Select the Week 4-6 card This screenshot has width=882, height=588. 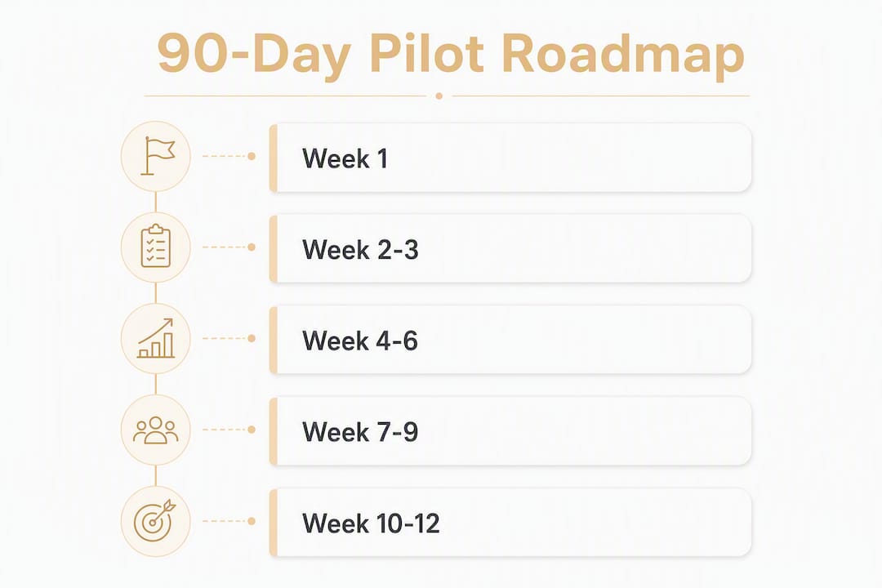(x=510, y=341)
